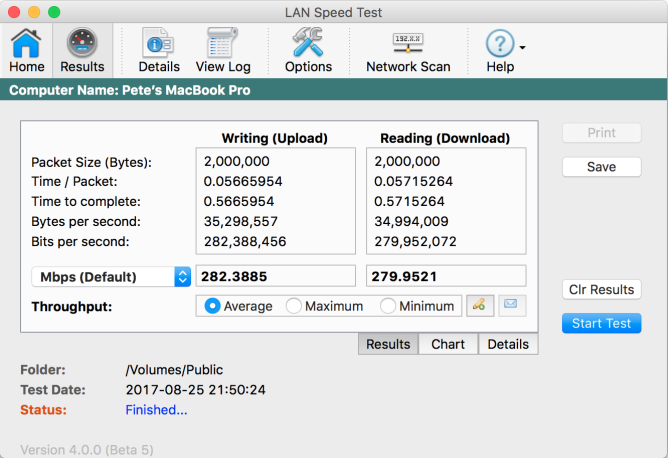
Task: Click the upload speed field 282.3885
Action: [276, 276]
